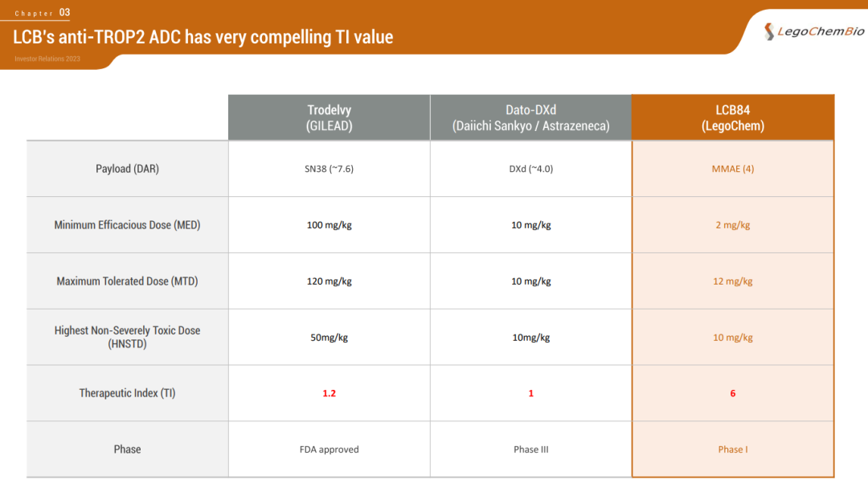Viewport: 868px width, 480px height.
Task: Click the LCB84 (LegoChem) column header
Action: [x=732, y=117]
